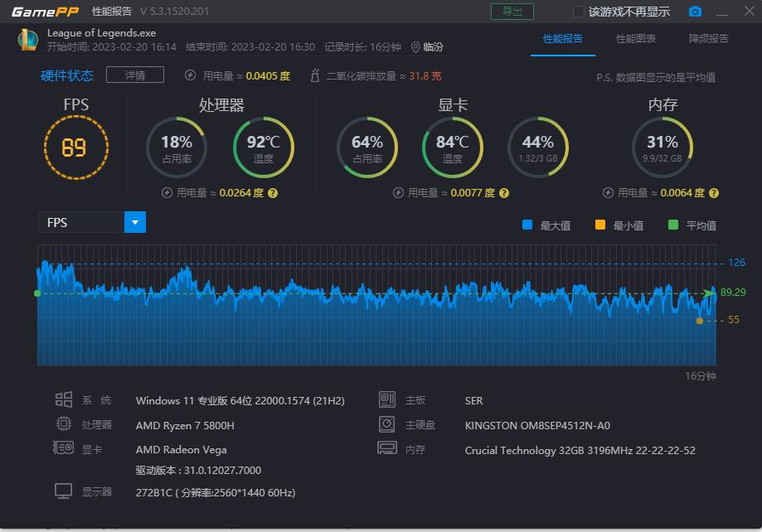Viewport: 762px width, 532px height.
Task: Open the FPS metric dropdown arrow
Action: [135, 222]
